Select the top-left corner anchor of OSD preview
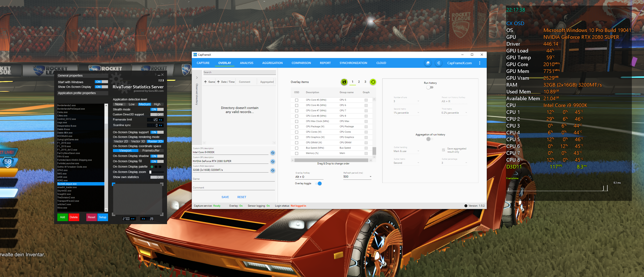 click(114, 184)
